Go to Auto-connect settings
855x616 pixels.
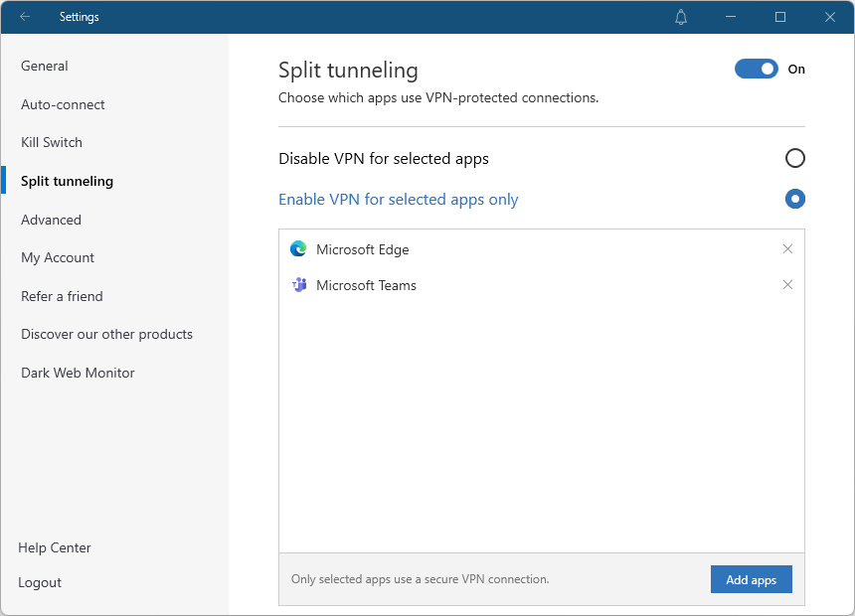[63, 104]
